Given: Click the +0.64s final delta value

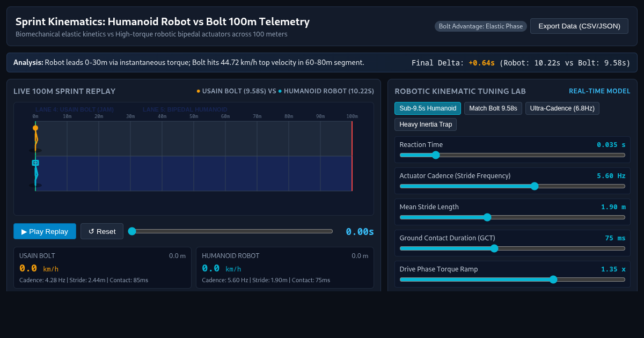Looking at the screenshot, I should [x=481, y=63].
